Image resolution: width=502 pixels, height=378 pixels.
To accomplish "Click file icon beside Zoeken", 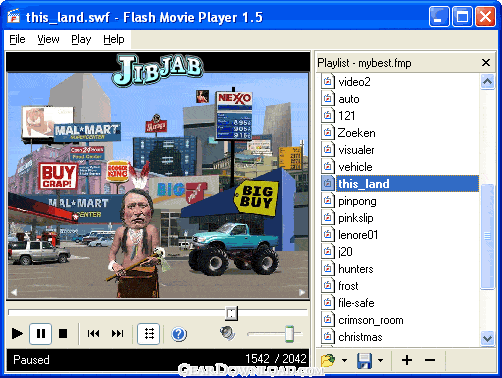I will point(327,133).
